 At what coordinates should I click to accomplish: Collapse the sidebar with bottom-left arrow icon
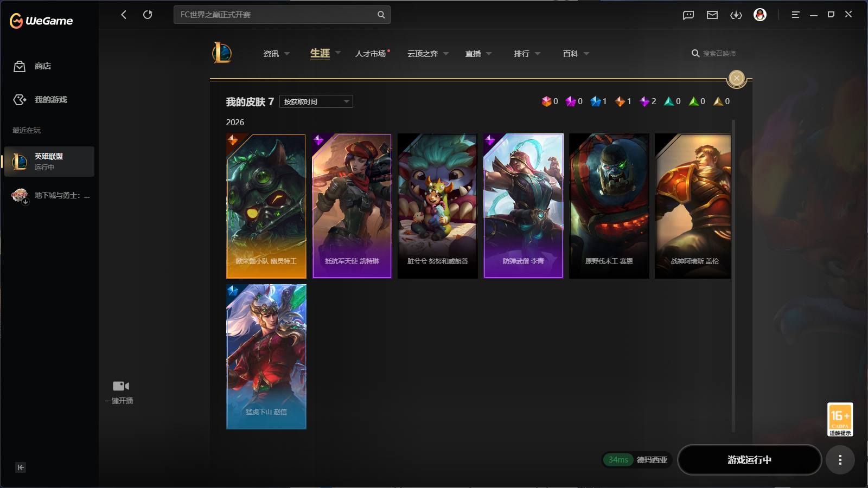click(x=21, y=467)
